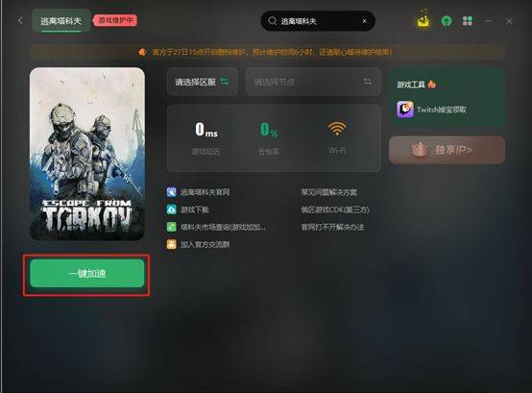Click the 独享IP> banner button

pyautogui.click(x=447, y=150)
